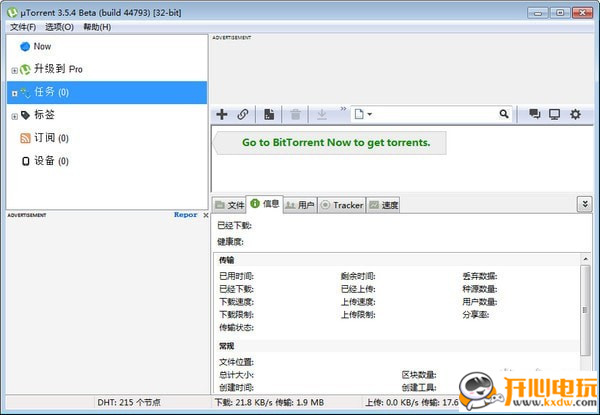Expand the toolbar overflow chevron
The image size is (600, 415).
click(343, 109)
